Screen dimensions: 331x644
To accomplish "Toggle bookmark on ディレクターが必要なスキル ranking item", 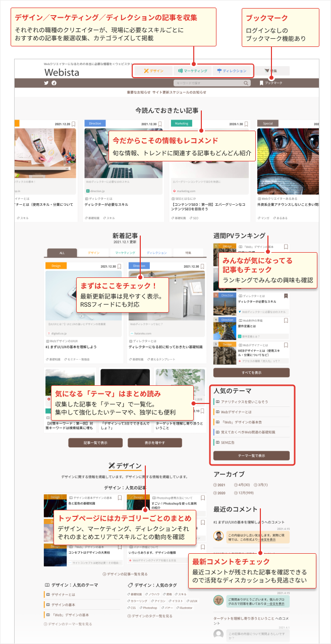I will click(x=286, y=296).
